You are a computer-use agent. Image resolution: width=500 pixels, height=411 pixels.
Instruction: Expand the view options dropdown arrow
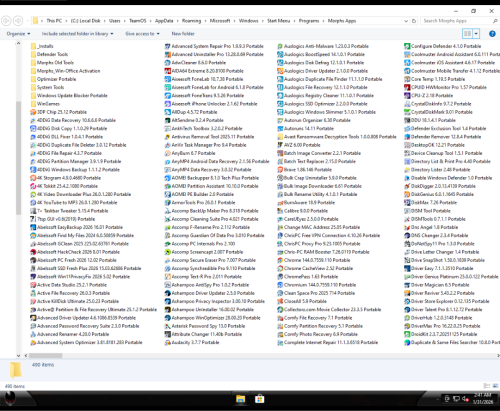click(476, 34)
